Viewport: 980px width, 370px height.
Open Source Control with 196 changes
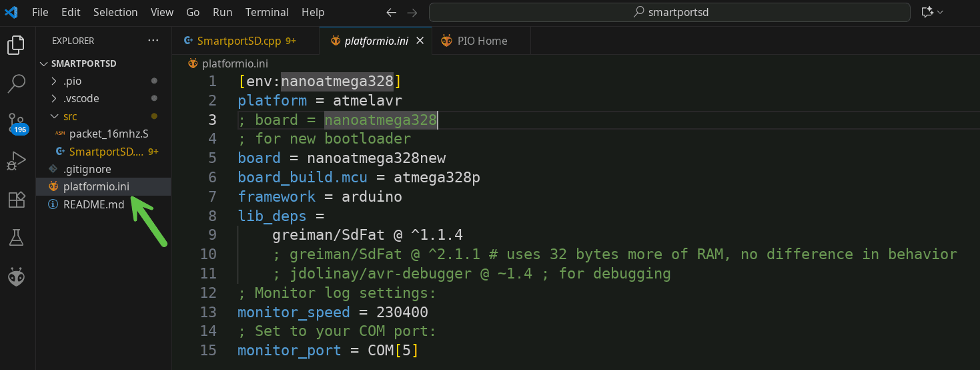coord(16,123)
